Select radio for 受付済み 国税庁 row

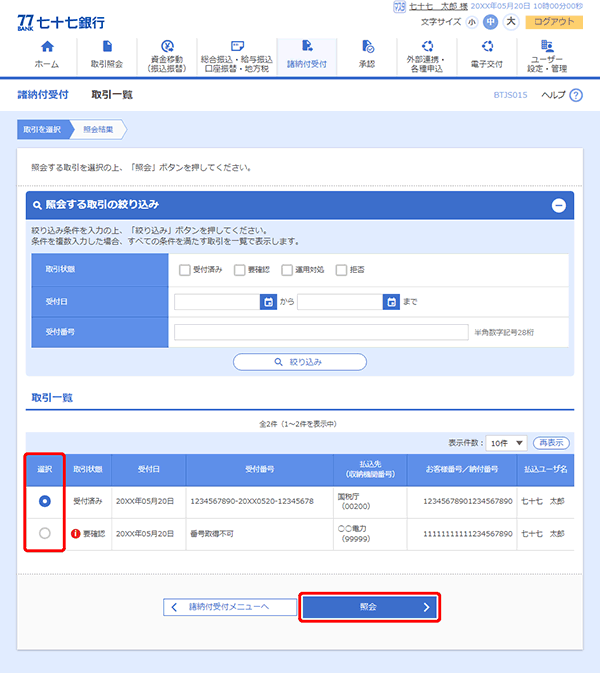point(45,501)
